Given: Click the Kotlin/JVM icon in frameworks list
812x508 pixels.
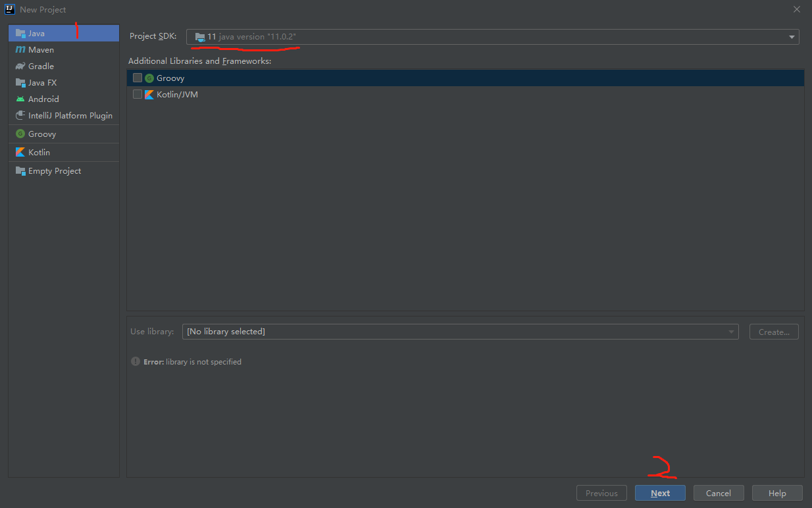Looking at the screenshot, I should pyautogui.click(x=149, y=94).
